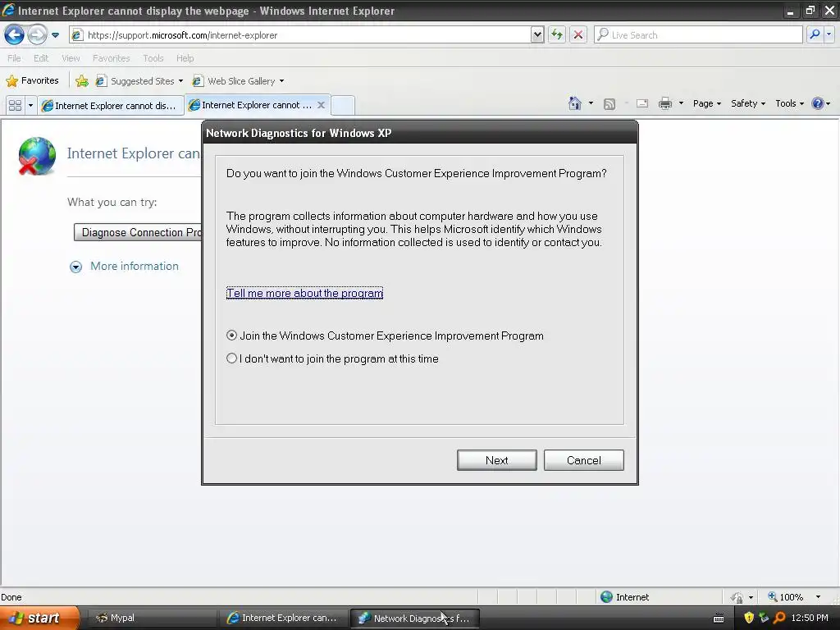This screenshot has height=630, width=840.
Task: Open the tab list dropdown arrow
Action: (30, 106)
